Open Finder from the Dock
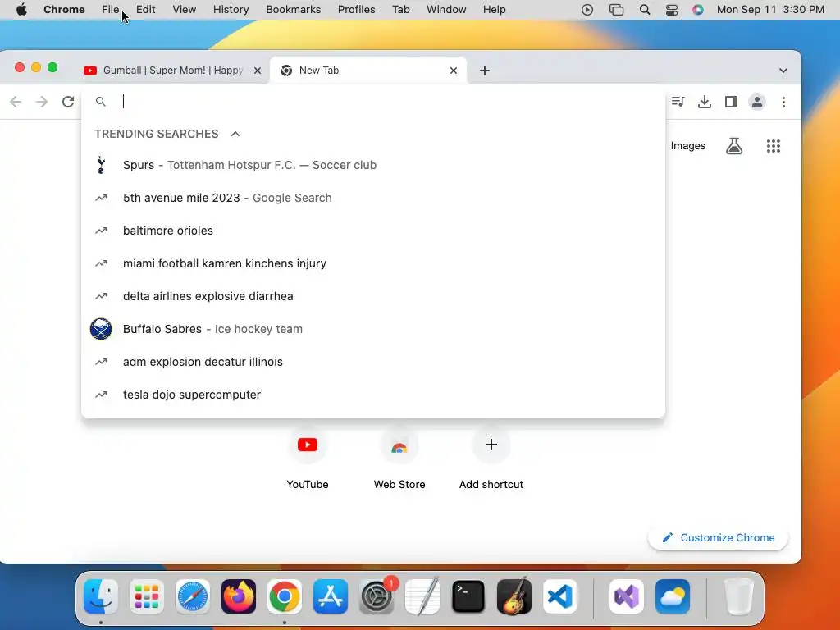The height and width of the screenshot is (630, 840). [x=101, y=596]
